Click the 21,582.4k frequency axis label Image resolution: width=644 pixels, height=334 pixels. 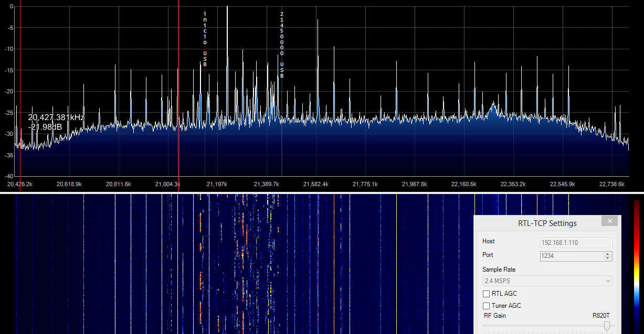316,184
